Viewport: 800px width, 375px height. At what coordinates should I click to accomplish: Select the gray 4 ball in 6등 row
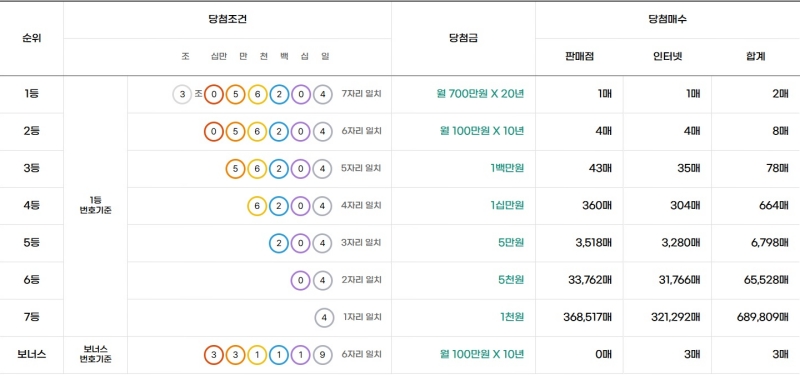[322, 280]
